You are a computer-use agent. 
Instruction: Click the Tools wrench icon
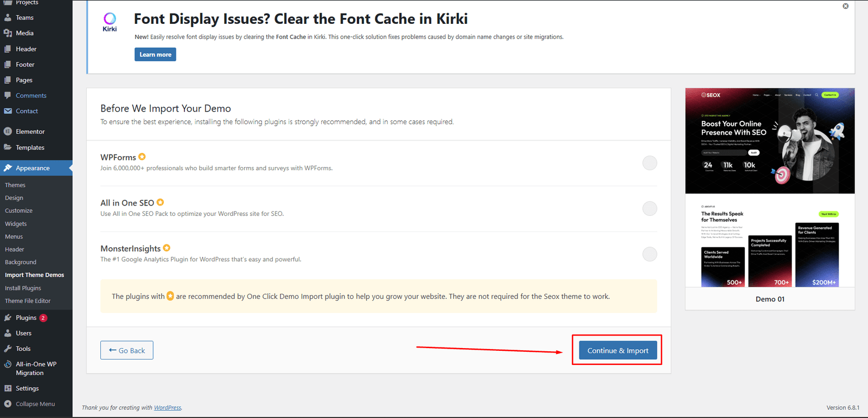click(x=8, y=349)
